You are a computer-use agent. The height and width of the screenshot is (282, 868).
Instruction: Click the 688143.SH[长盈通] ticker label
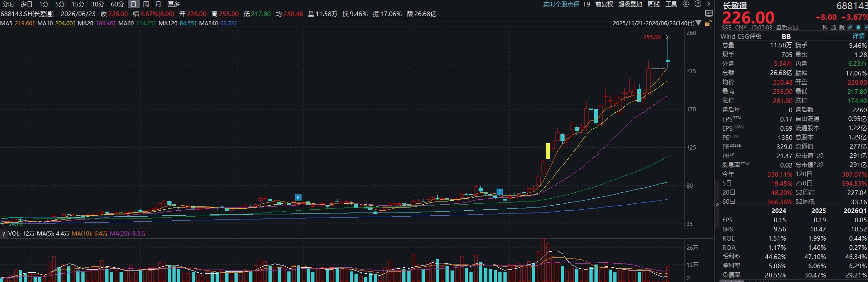tap(27, 14)
